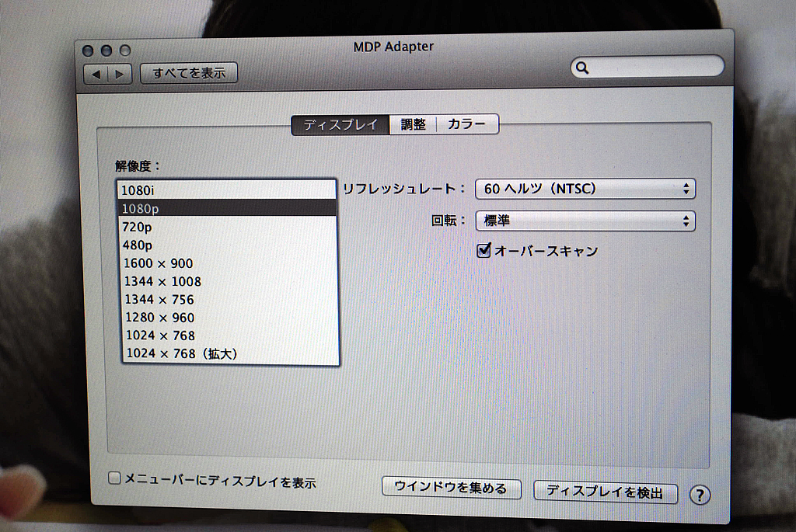Click the search magnifying glass icon
This screenshot has height=532, width=796.
click(582, 68)
